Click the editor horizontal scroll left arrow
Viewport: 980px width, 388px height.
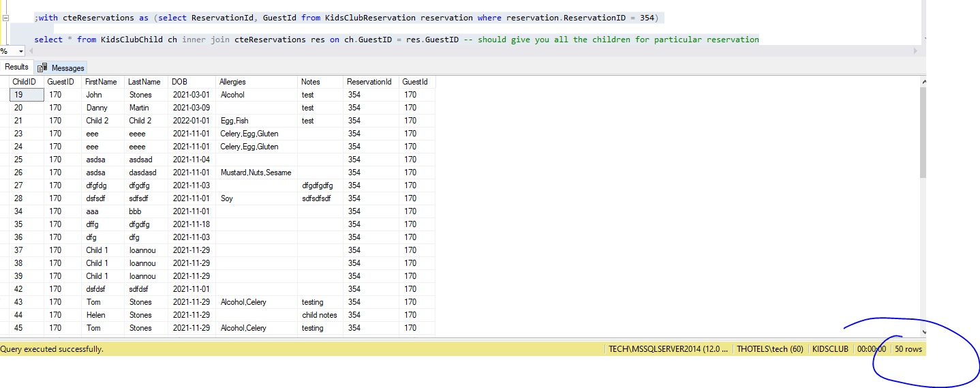[x=31, y=52]
